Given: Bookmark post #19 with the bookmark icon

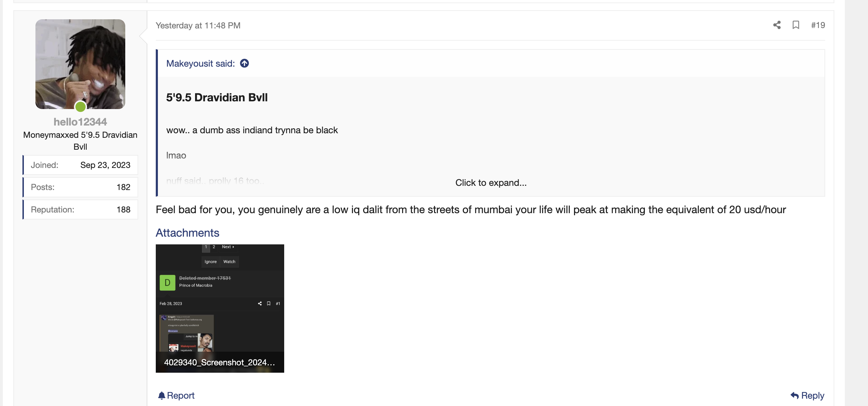Looking at the screenshot, I should 796,25.
